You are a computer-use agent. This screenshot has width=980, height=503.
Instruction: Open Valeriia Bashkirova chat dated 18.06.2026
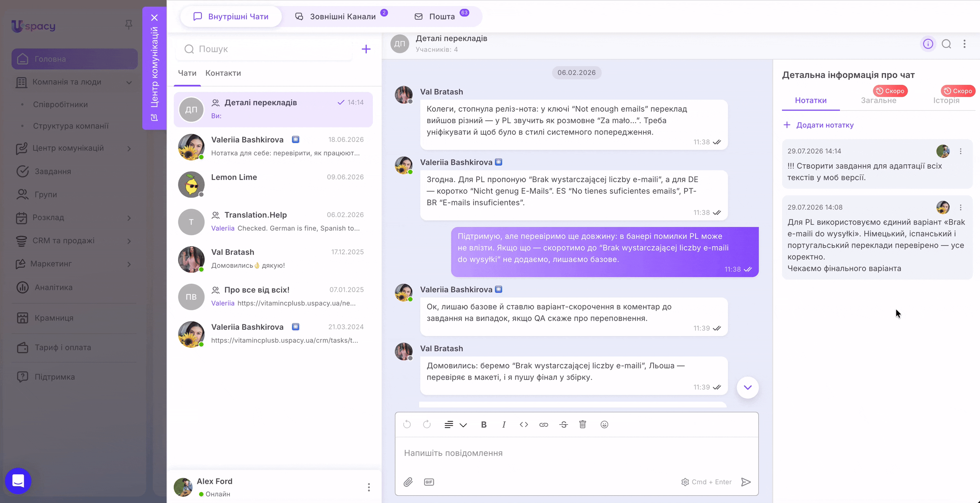click(x=273, y=147)
